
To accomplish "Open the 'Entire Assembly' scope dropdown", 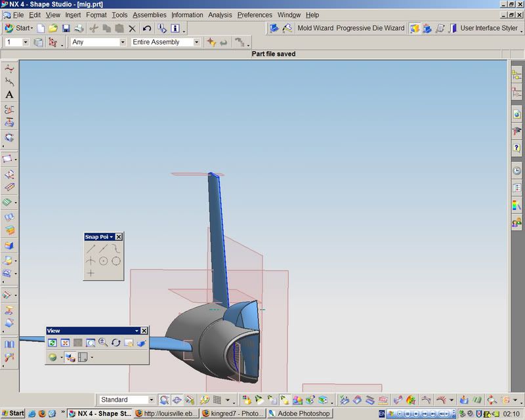I will point(196,42).
